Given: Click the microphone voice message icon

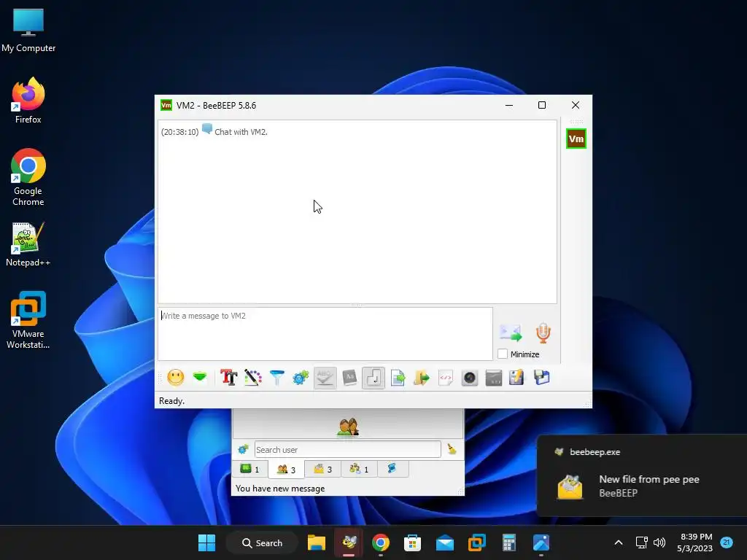Looking at the screenshot, I should coord(543,332).
